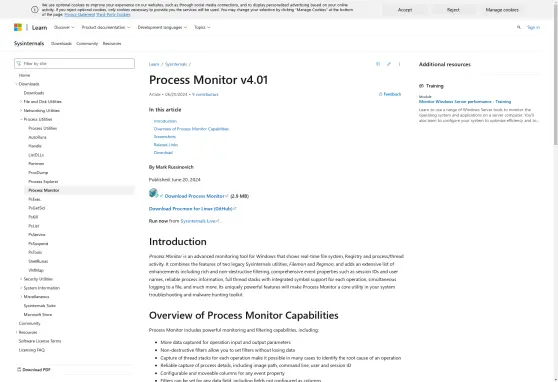558x382 pixels.
Task: Jump to Related Links section link
Action: click(x=165, y=145)
